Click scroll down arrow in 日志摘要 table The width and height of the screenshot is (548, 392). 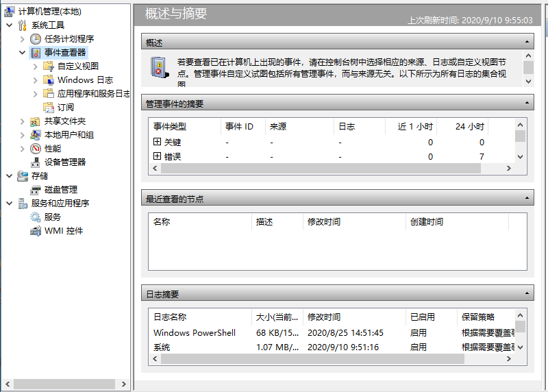pyautogui.click(x=521, y=347)
